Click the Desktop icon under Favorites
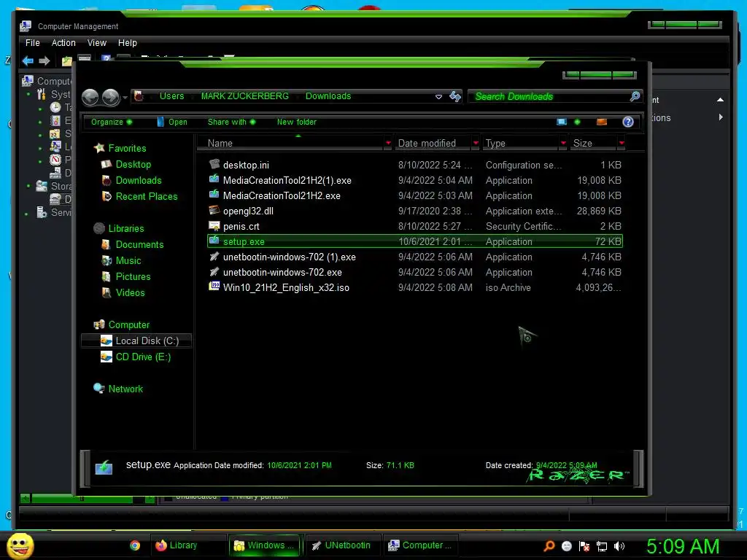 (107, 164)
